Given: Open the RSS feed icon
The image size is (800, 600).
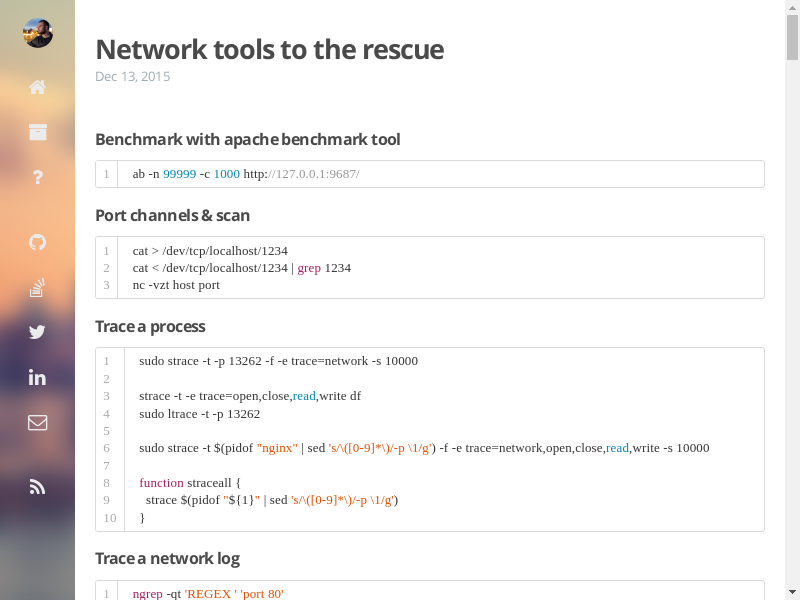Looking at the screenshot, I should click(x=37, y=487).
